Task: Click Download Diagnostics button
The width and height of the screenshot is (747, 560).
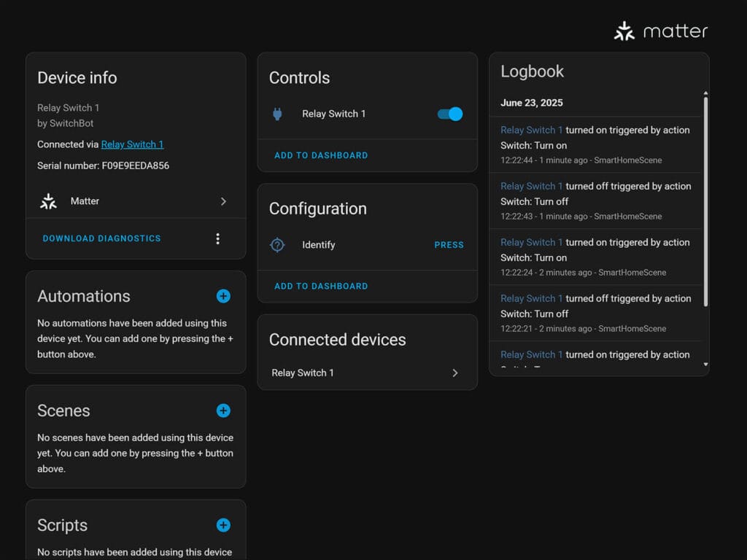Action: [x=102, y=238]
